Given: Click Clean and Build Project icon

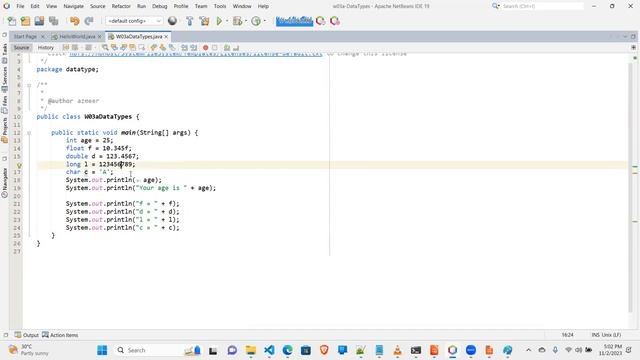Looking at the screenshot, I should click(204, 21).
